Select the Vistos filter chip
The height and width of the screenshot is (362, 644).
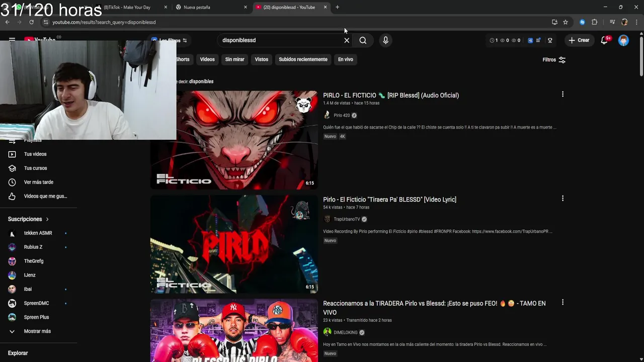click(262, 59)
